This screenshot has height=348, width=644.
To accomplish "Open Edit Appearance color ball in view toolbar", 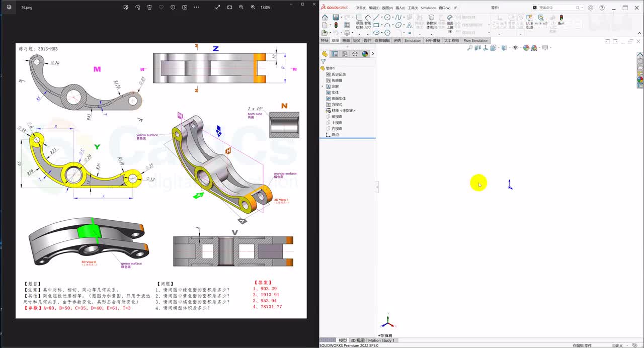I will point(526,48).
